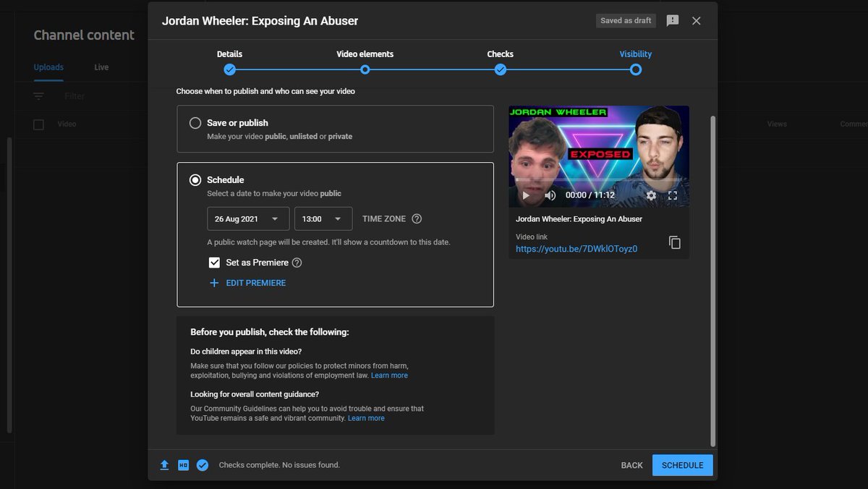Go to the Visibility step
The height and width of the screenshot is (489, 868).
coord(635,63)
